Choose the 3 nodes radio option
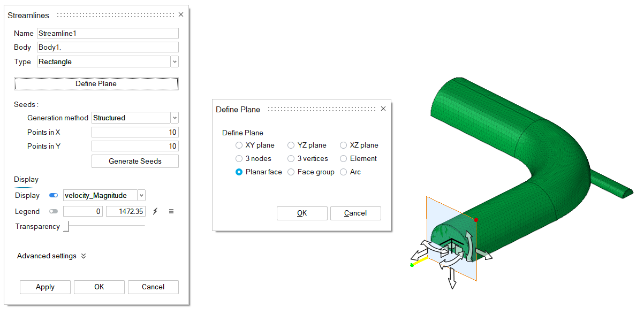Screen dimensions: 644x315 239,158
